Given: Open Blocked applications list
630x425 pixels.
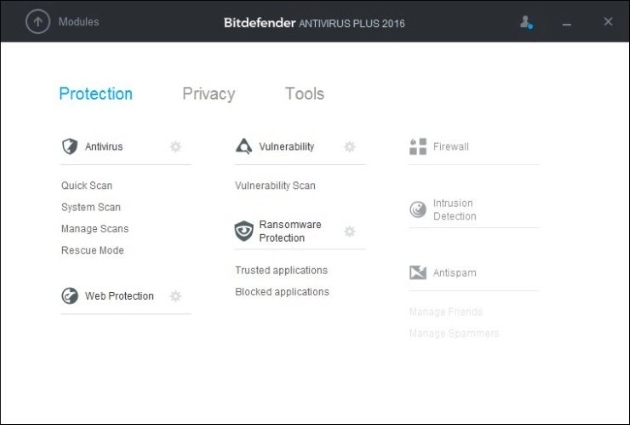Looking at the screenshot, I should click(282, 292).
